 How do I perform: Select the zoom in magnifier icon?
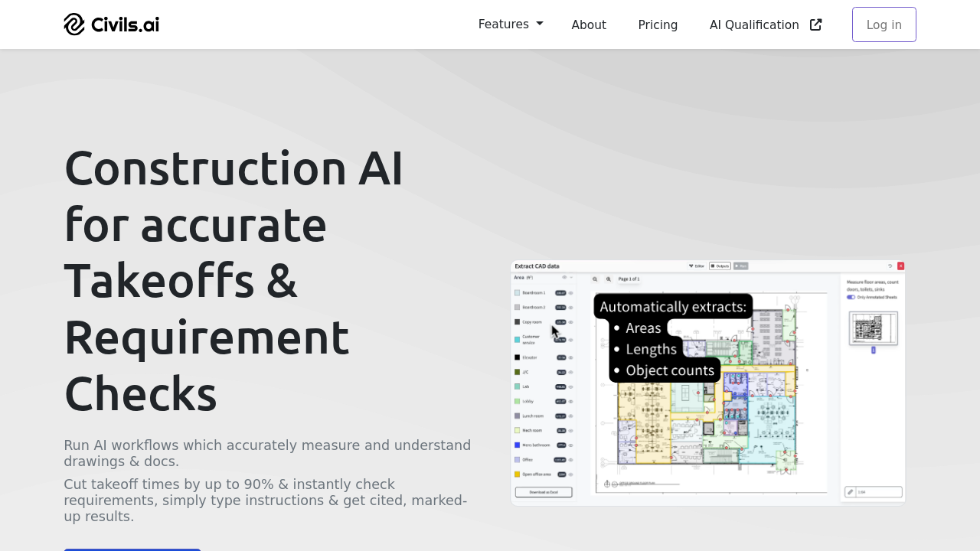609,279
